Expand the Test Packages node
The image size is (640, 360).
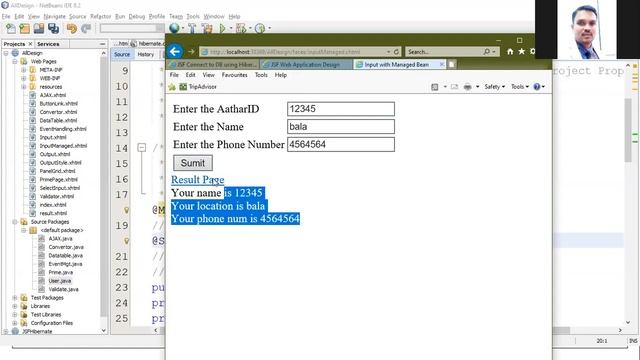coord(15,298)
